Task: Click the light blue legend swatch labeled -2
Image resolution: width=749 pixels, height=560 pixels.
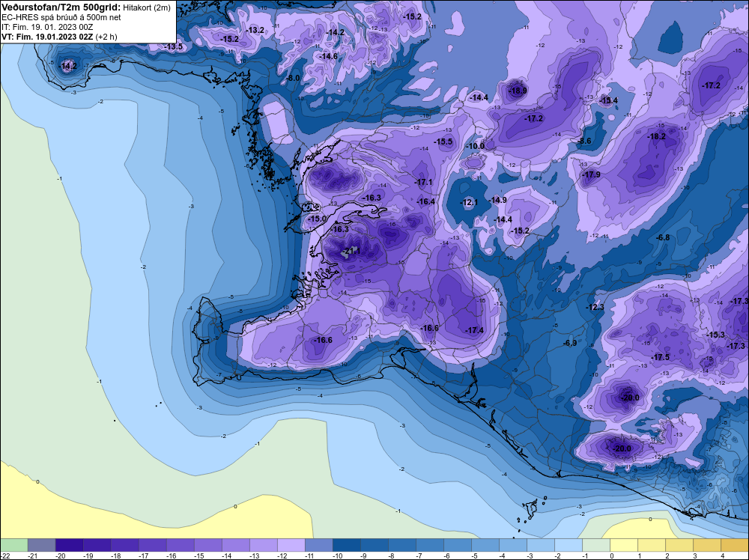Action: 568,545
